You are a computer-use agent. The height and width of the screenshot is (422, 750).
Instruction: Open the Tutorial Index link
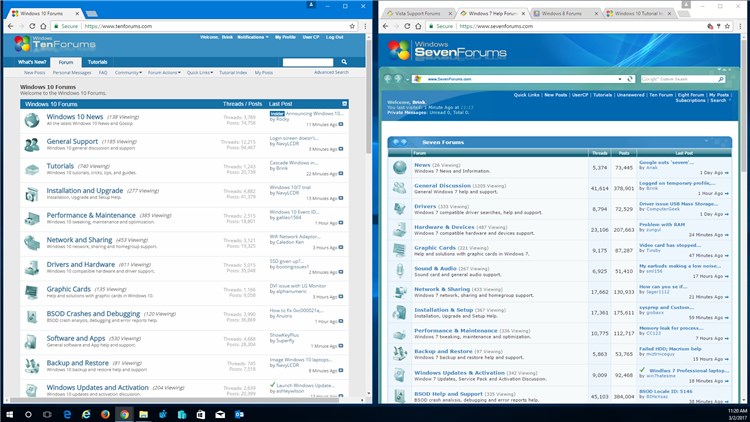tap(233, 73)
